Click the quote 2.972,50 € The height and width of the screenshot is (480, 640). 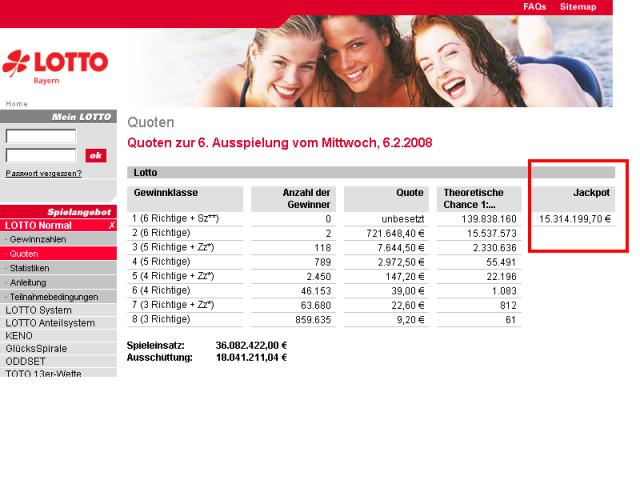(401, 262)
